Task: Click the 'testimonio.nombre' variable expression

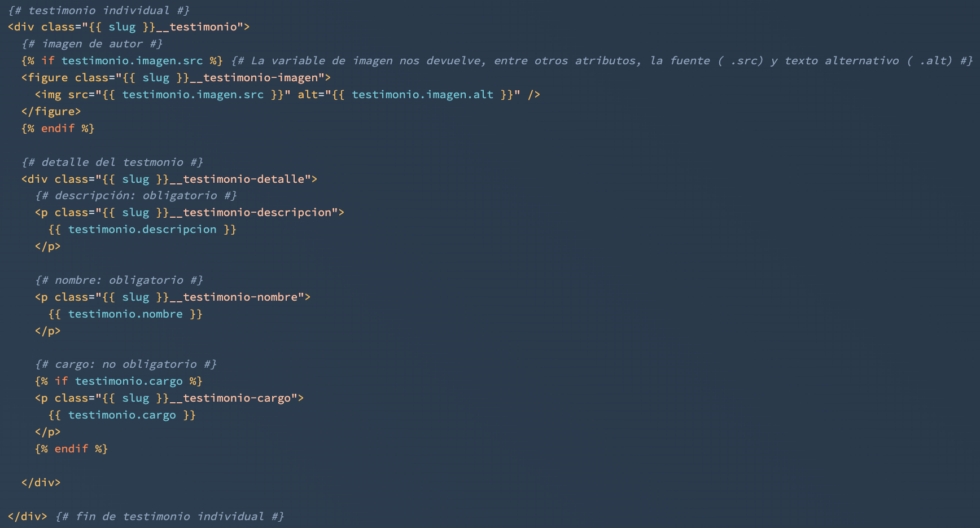Action: pos(125,314)
